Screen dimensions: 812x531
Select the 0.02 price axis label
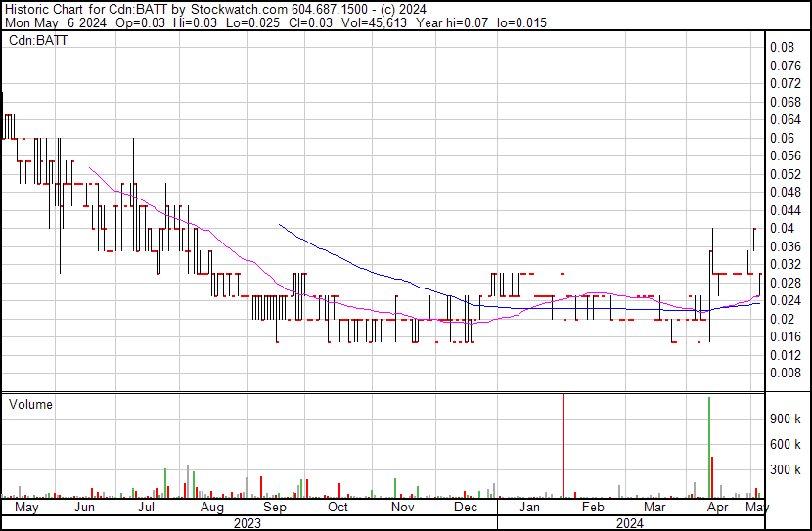(782, 319)
